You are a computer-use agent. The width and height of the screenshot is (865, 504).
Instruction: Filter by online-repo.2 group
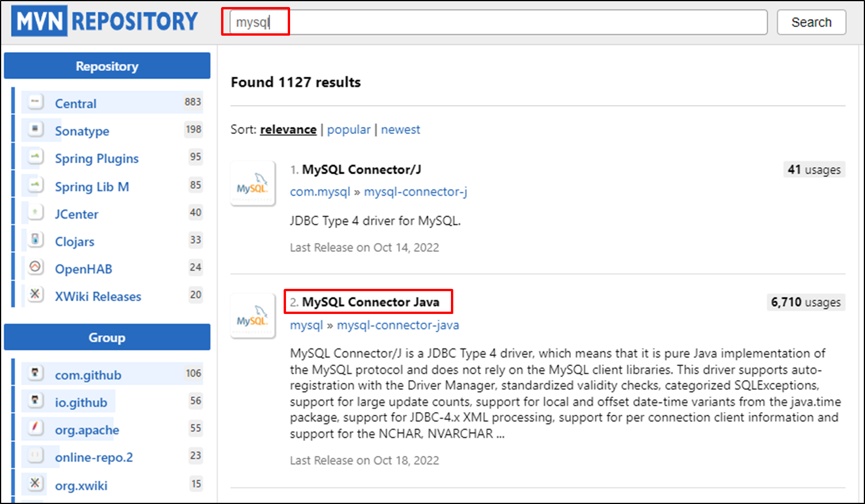[94, 457]
